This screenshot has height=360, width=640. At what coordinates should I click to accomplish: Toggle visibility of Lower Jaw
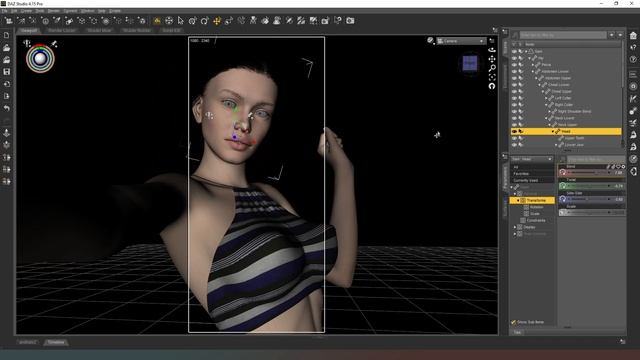[x=514, y=145]
